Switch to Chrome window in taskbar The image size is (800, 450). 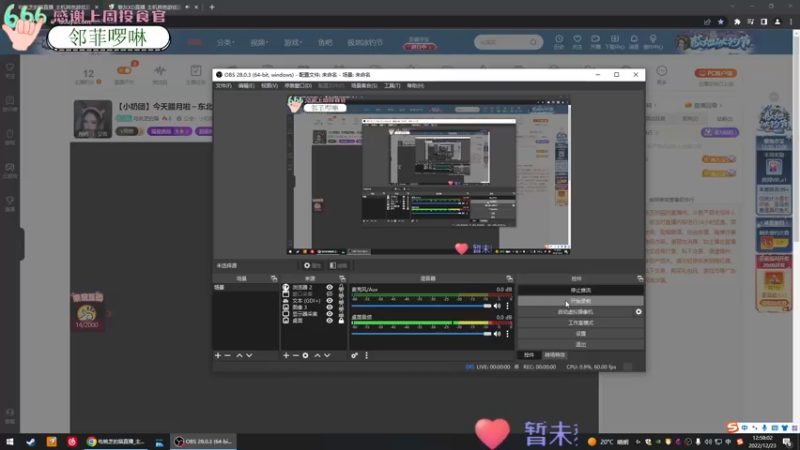(x=116, y=442)
